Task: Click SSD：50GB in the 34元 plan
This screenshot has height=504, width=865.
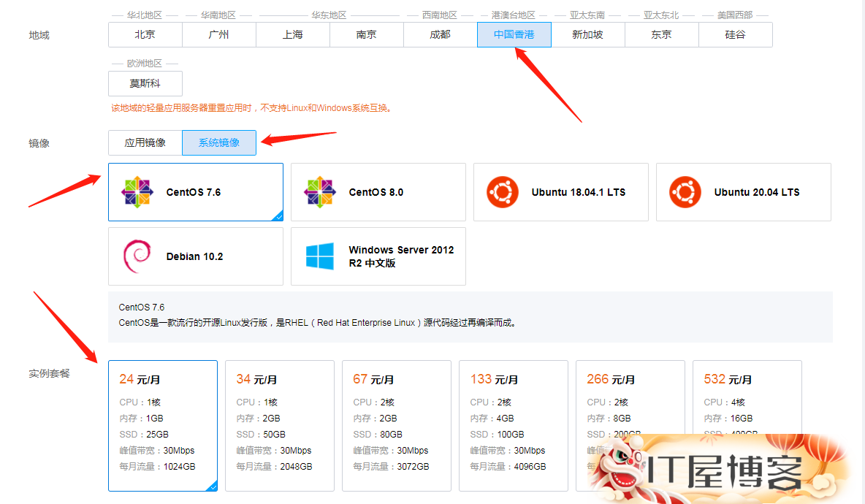Action: click(x=261, y=435)
